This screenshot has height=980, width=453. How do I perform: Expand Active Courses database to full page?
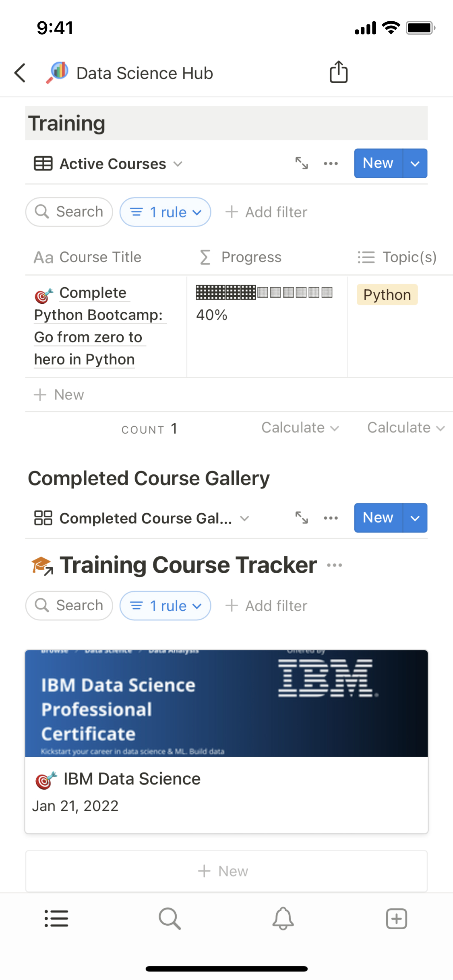pyautogui.click(x=302, y=163)
